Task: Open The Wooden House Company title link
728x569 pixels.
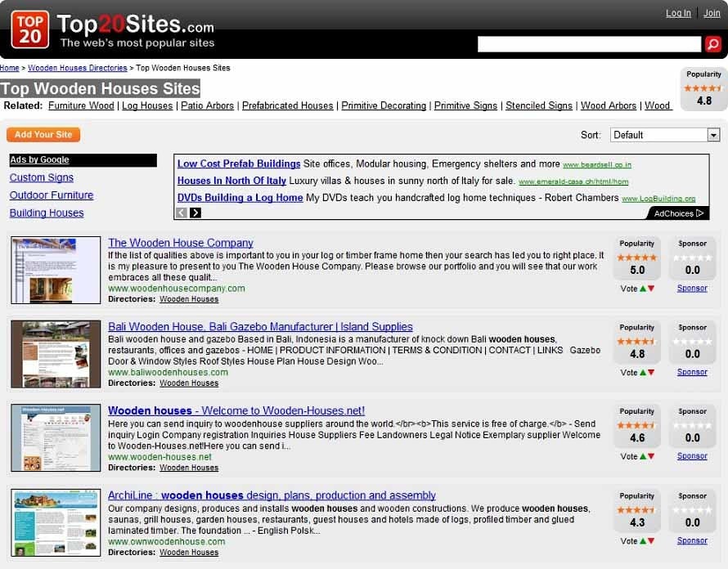Action: 181,243
